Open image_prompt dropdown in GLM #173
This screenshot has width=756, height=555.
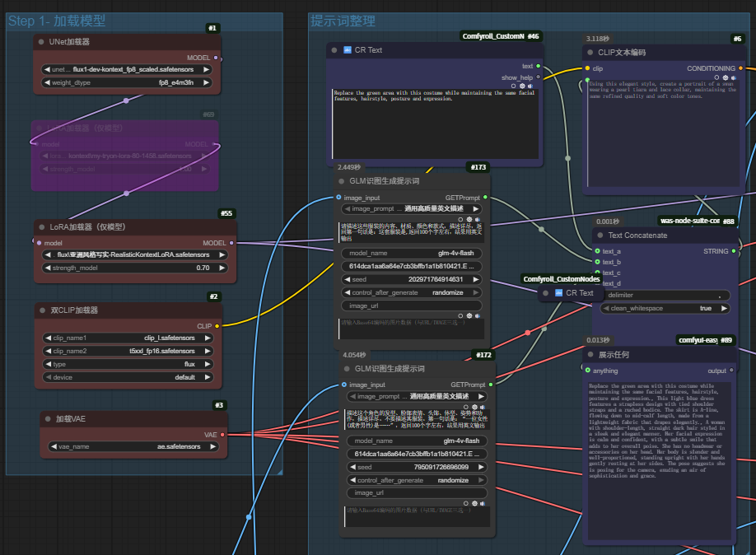[412, 209]
